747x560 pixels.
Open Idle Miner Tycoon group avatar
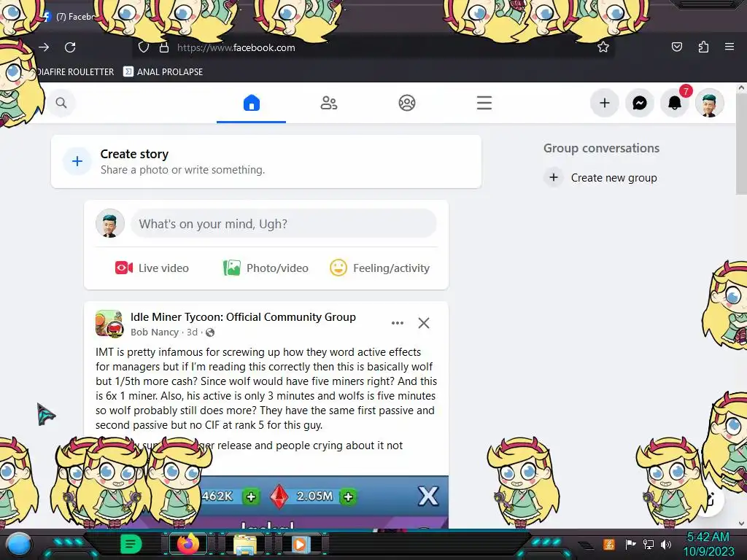coord(109,324)
